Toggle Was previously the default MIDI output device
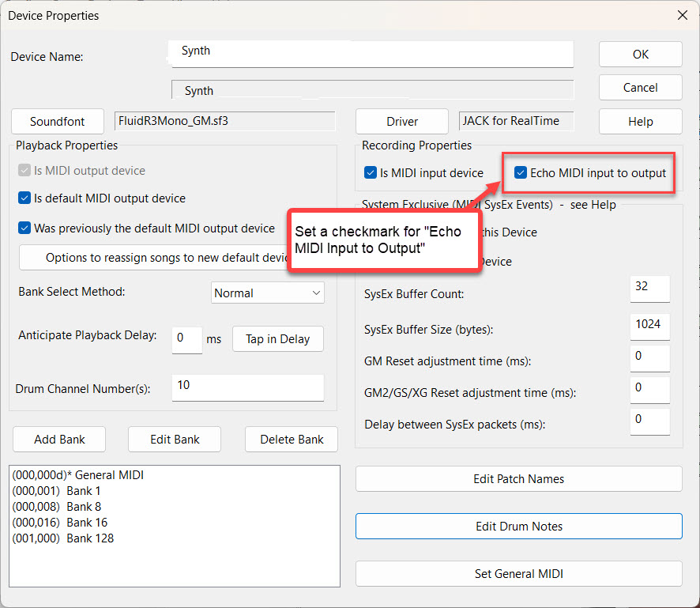The height and width of the screenshot is (608, 700). 24,228
